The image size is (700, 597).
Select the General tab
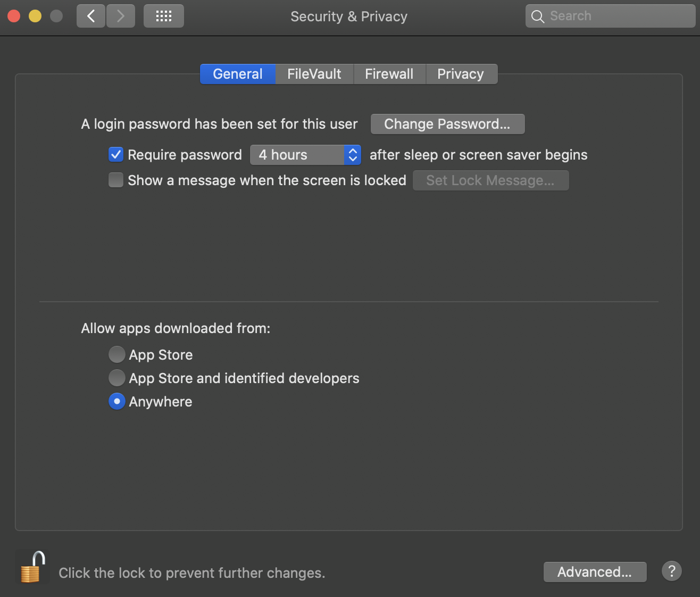[x=238, y=74]
